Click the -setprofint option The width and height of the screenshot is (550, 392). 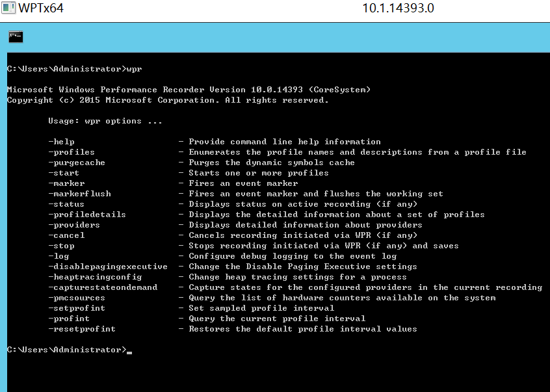coord(77,308)
